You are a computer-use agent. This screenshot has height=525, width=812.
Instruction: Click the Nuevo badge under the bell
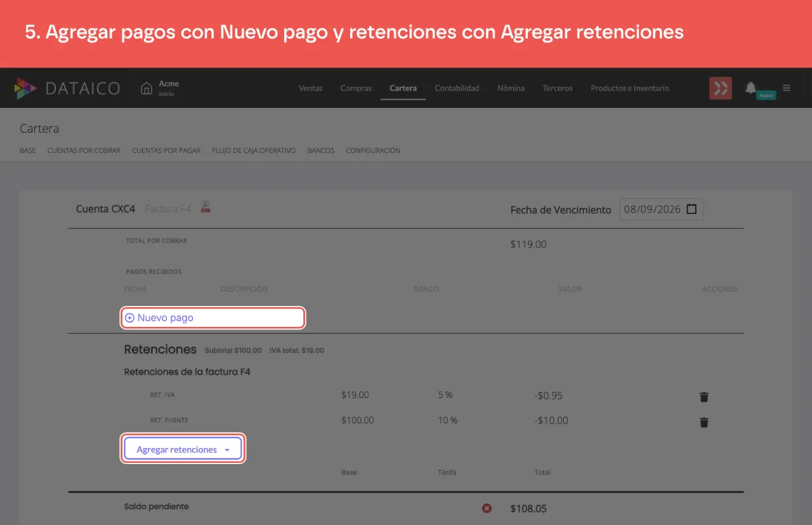click(x=766, y=95)
